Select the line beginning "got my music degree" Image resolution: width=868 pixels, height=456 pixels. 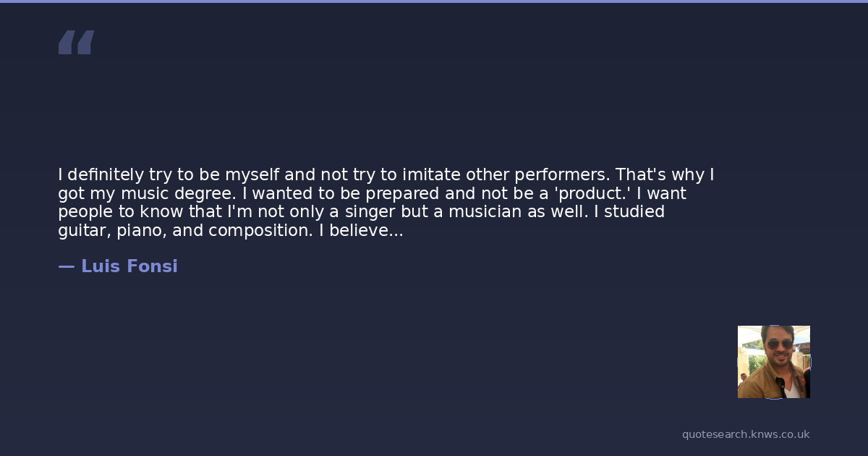[372, 194]
